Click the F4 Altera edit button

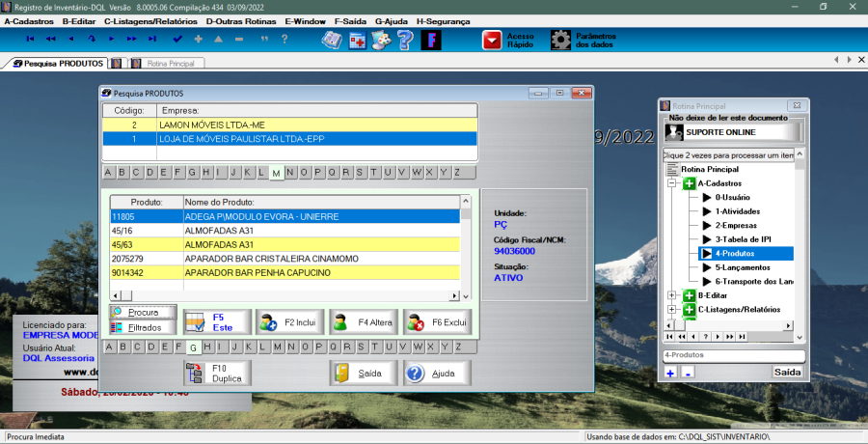point(363,322)
